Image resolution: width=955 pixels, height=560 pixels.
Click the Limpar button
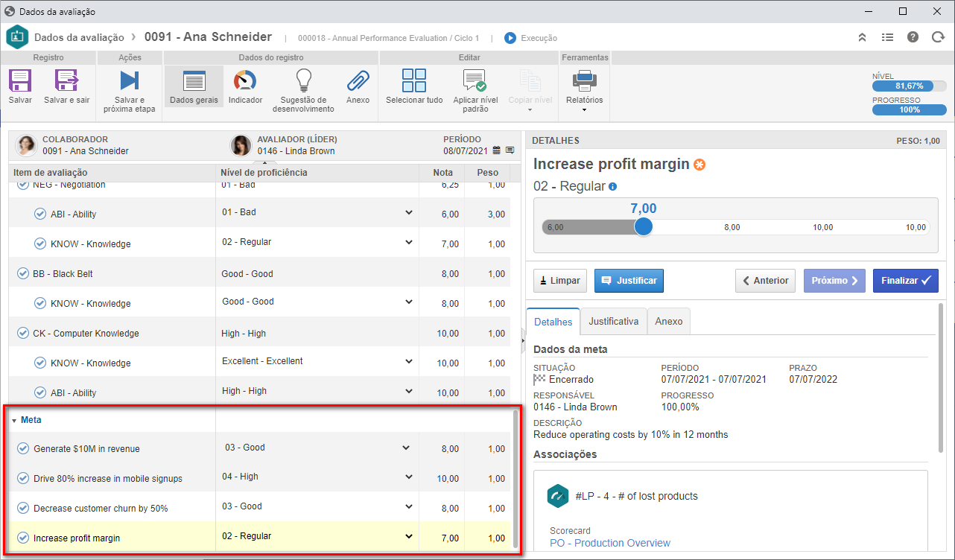[x=560, y=281]
